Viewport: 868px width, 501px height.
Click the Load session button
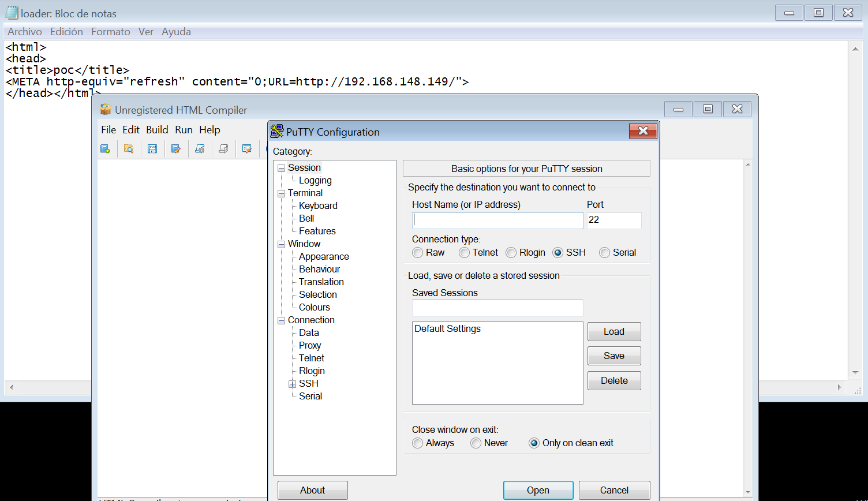[x=614, y=331]
